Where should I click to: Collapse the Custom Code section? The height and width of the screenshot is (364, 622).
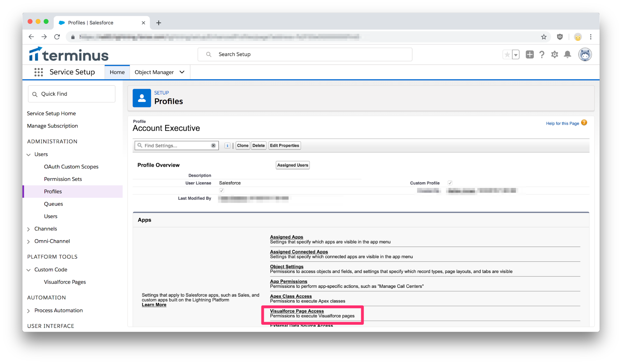pos(29,270)
